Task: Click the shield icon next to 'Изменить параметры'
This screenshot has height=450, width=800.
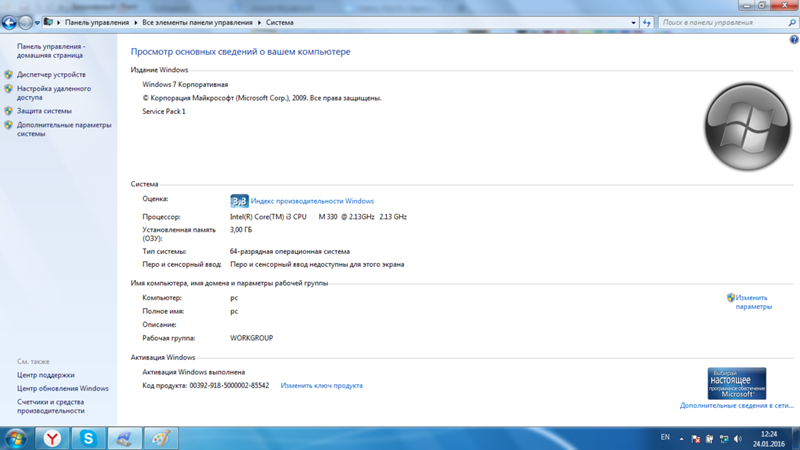Action: [x=731, y=298]
